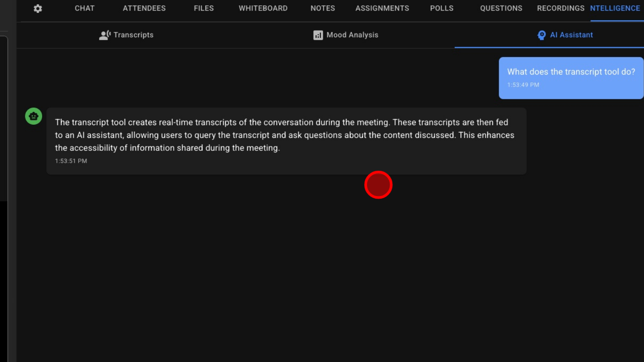
Task: Open the ATTENDEES tab
Action: coord(144,8)
